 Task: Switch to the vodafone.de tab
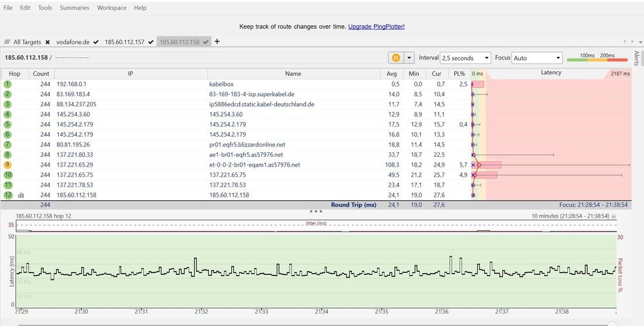(72, 42)
